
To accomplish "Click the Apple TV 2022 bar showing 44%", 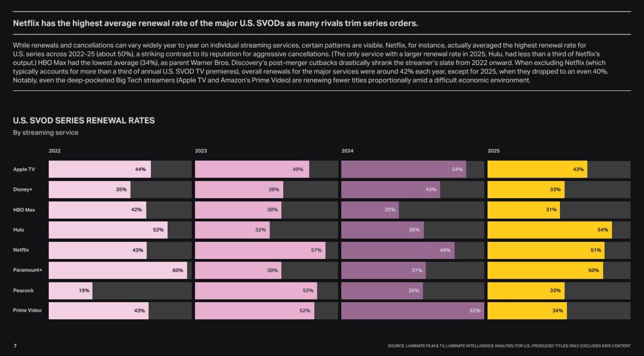I will click(100, 169).
